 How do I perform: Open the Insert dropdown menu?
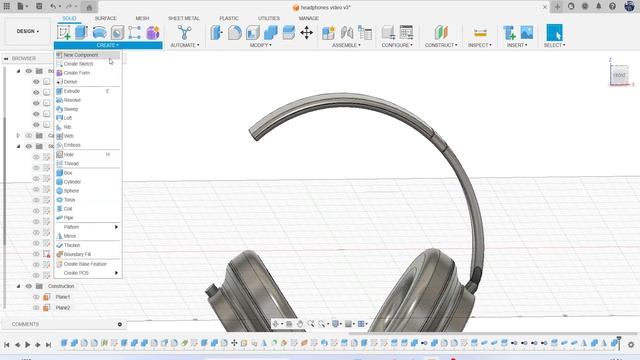(517, 45)
